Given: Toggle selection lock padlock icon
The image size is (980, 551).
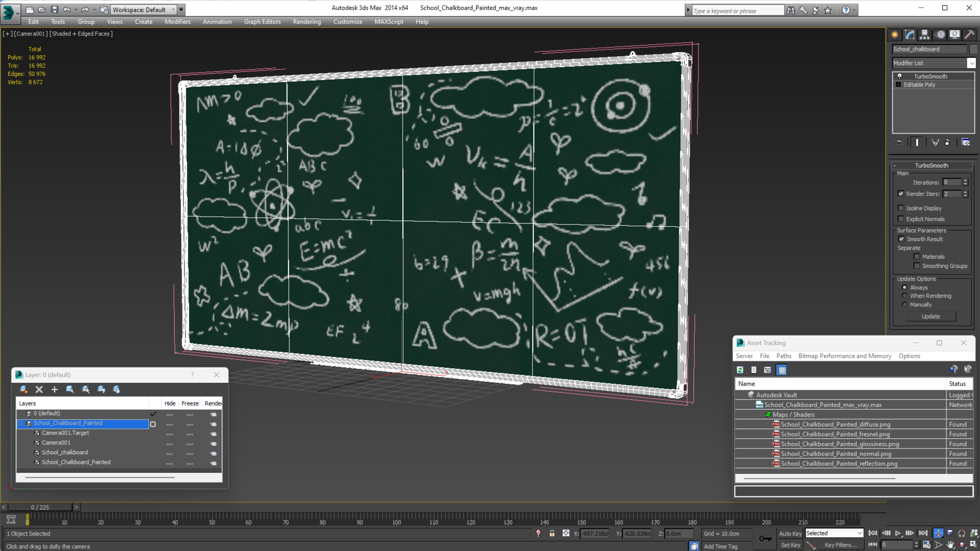Looking at the screenshot, I should (x=552, y=533).
